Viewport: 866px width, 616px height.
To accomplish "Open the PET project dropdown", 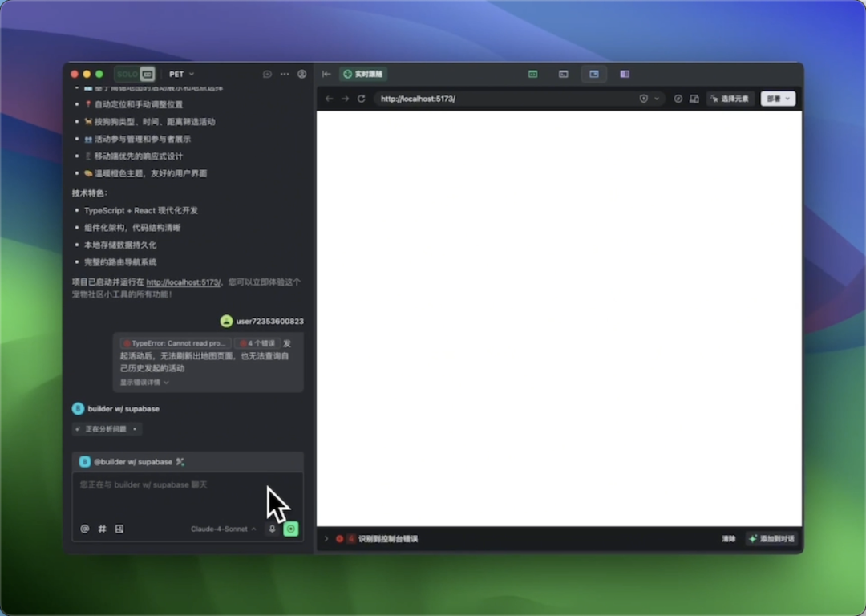I will coord(181,74).
